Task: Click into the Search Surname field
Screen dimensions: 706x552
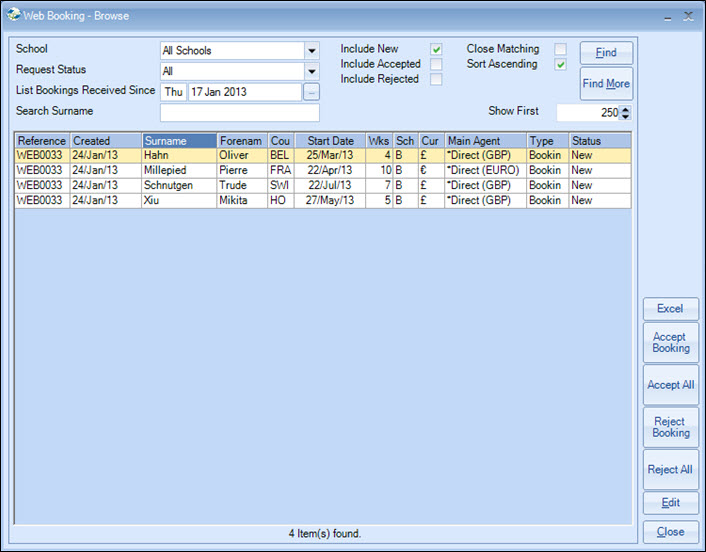Action: tap(239, 112)
